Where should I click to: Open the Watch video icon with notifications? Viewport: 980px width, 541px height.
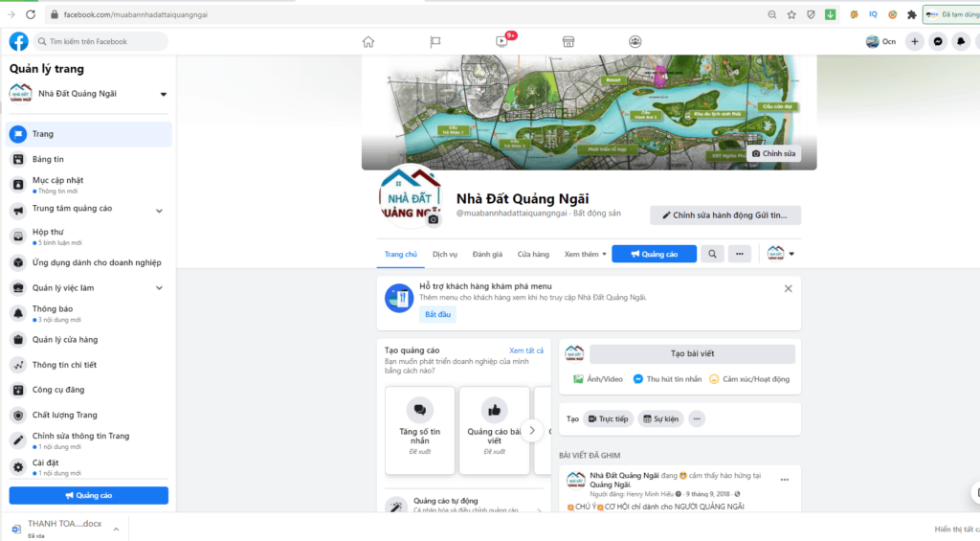[x=501, y=41]
